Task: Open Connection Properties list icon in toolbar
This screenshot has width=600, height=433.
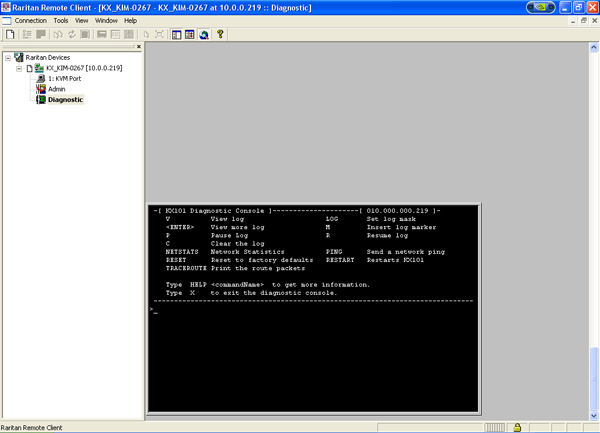Action: pos(27,34)
